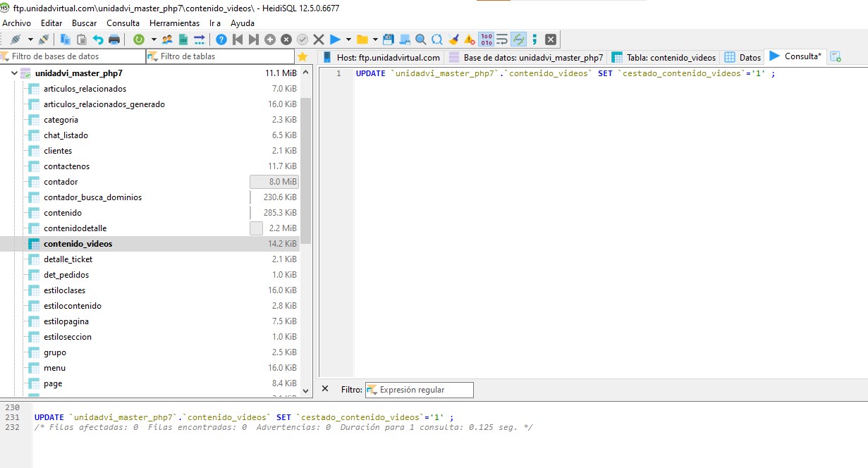
Task: Toggle stop on errors warning icon
Action: pos(470,39)
